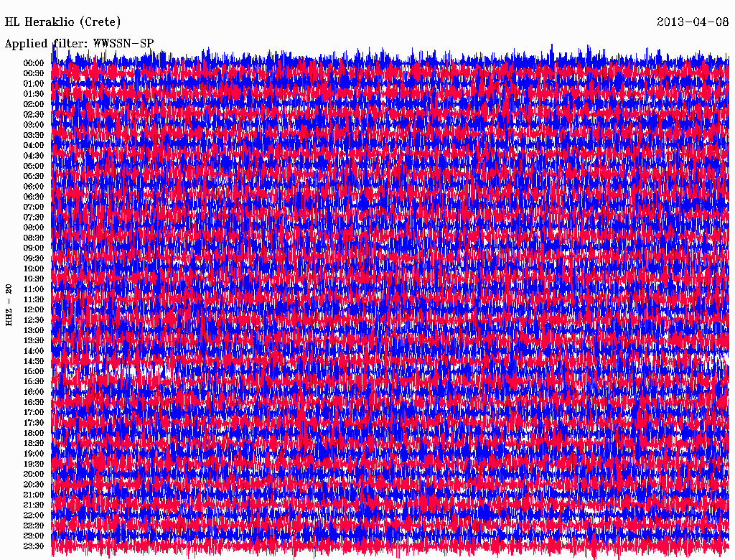Viewport: 735px width, 560px height.
Task: Select the 00:00 time label
Action: 33,63
